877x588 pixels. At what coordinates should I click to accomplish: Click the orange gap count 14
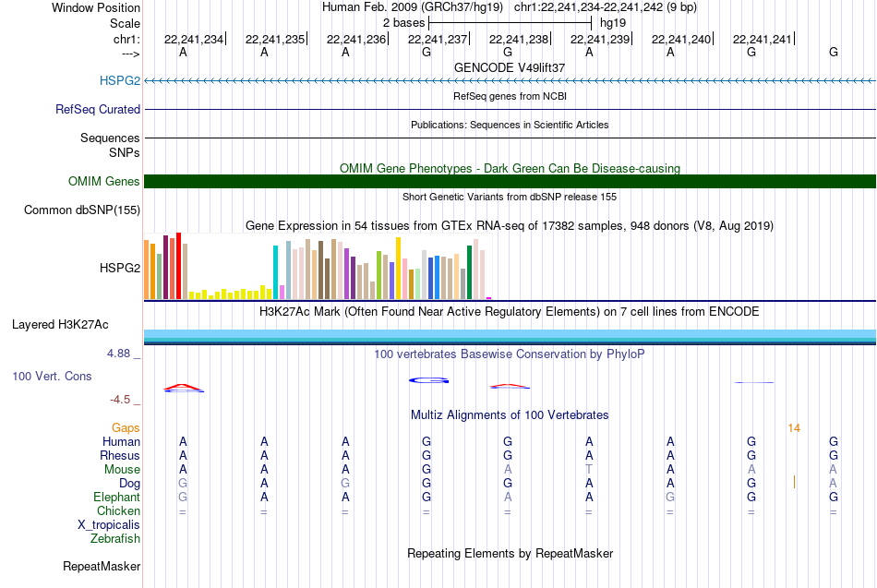point(794,428)
